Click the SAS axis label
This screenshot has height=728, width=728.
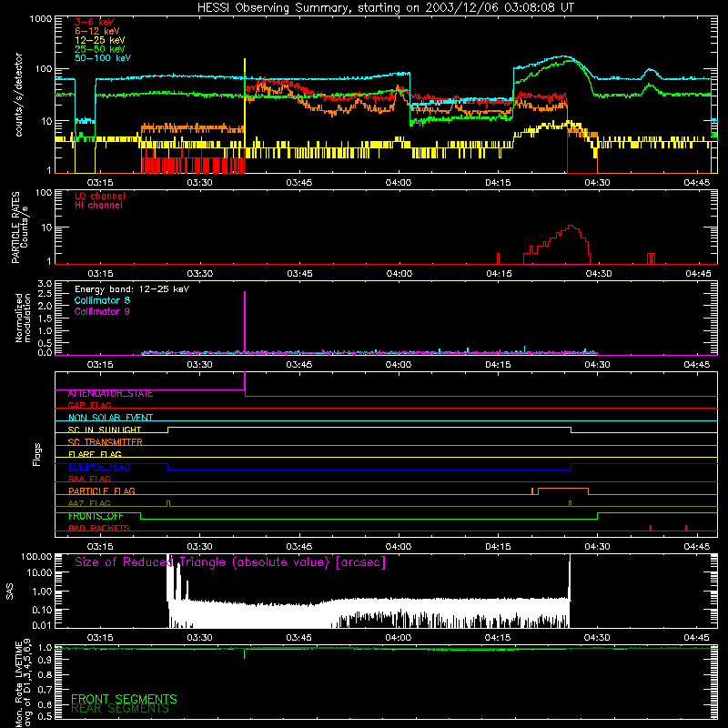(10, 591)
